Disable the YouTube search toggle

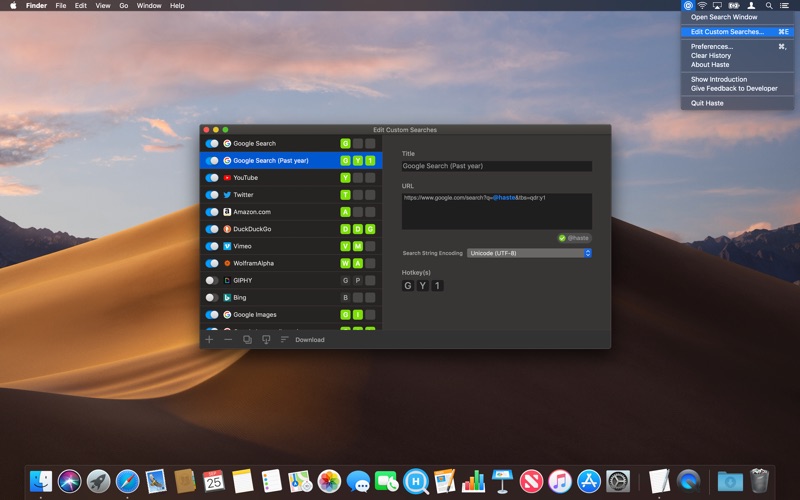[x=212, y=178]
